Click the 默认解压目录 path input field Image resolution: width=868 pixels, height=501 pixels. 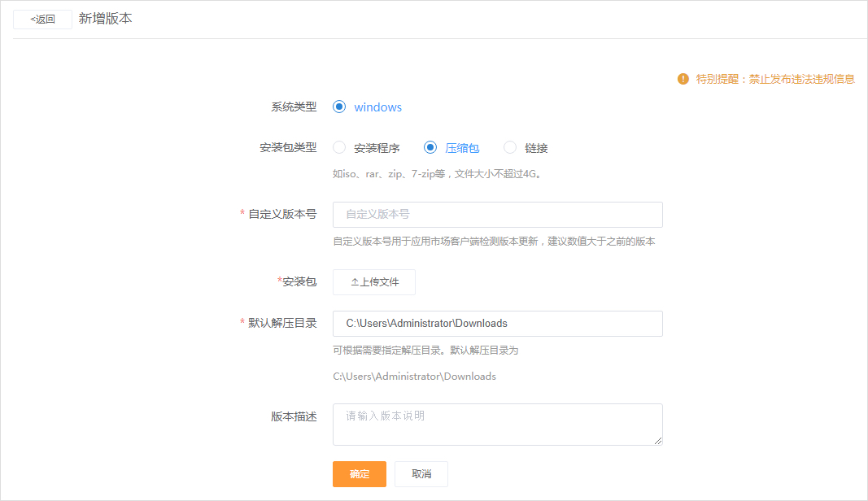point(497,323)
